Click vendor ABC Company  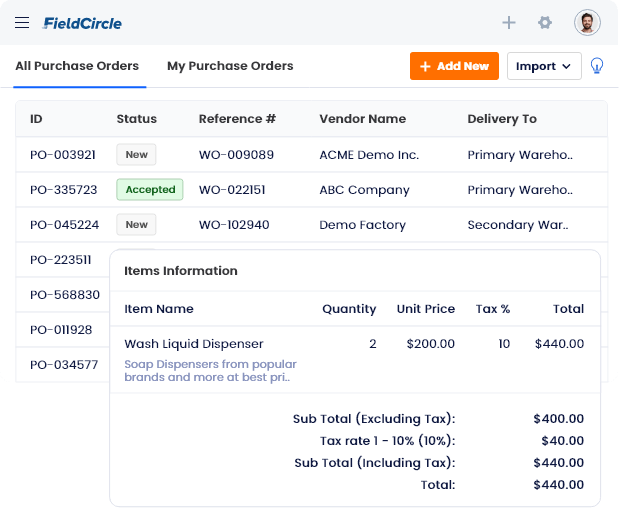pos(364,190)
